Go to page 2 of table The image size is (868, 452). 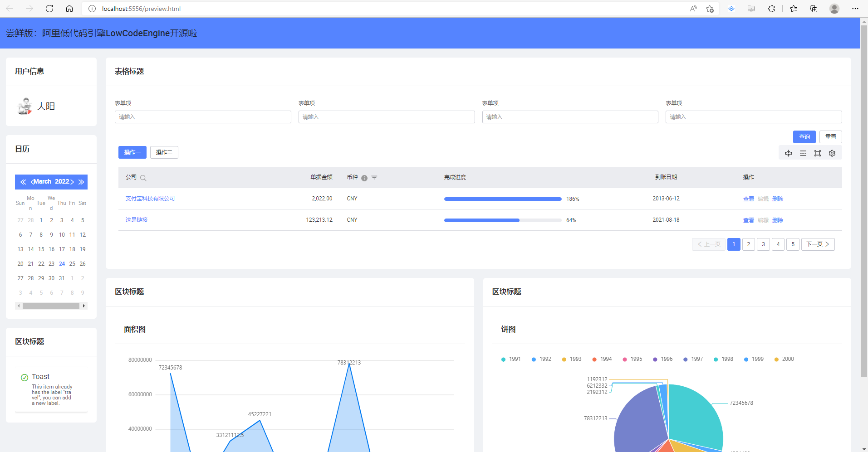pyautogui.click(x=749, y=244)
